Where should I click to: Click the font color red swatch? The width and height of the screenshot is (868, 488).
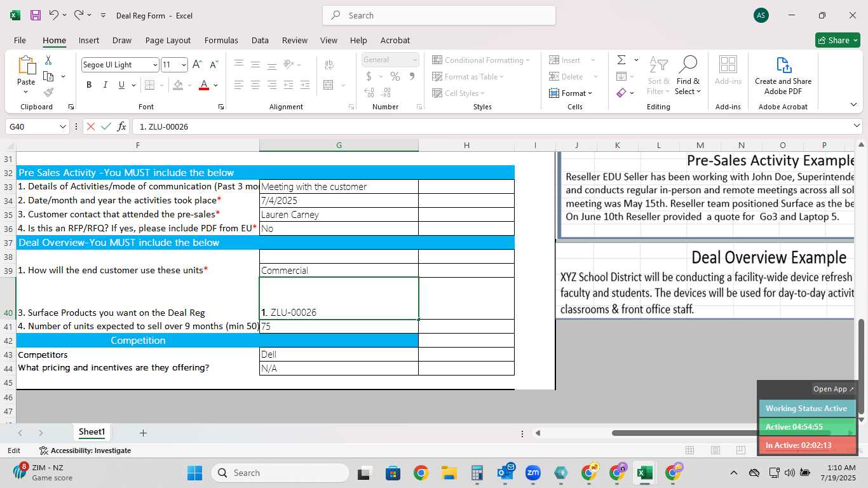coord(204,85)
